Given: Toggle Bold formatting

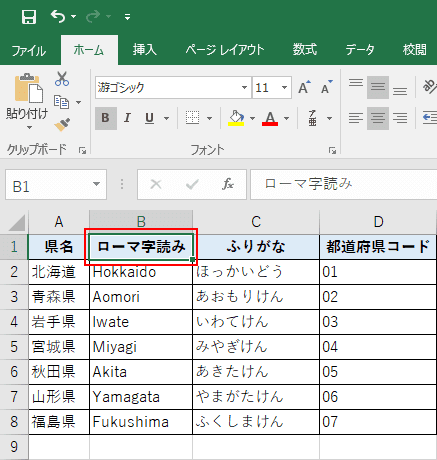Looking at the screenshot, I should coord(106,118).
